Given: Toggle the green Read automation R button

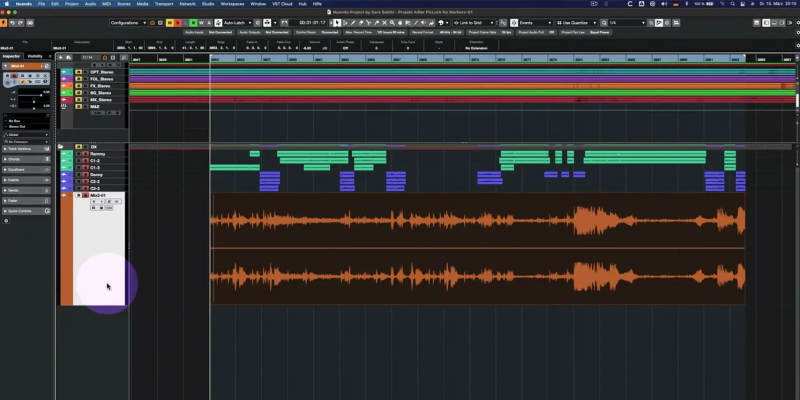Looking at the screenshot, I should pos(193,22).
